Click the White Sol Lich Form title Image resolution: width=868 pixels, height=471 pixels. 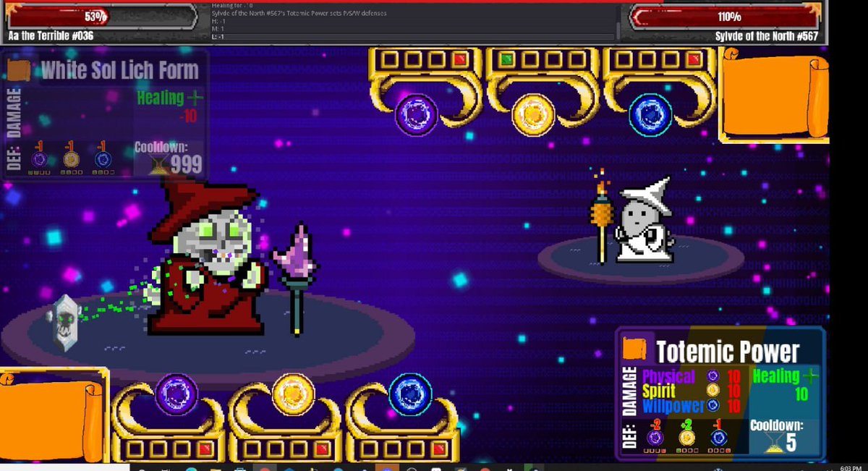tap(119, 70)
